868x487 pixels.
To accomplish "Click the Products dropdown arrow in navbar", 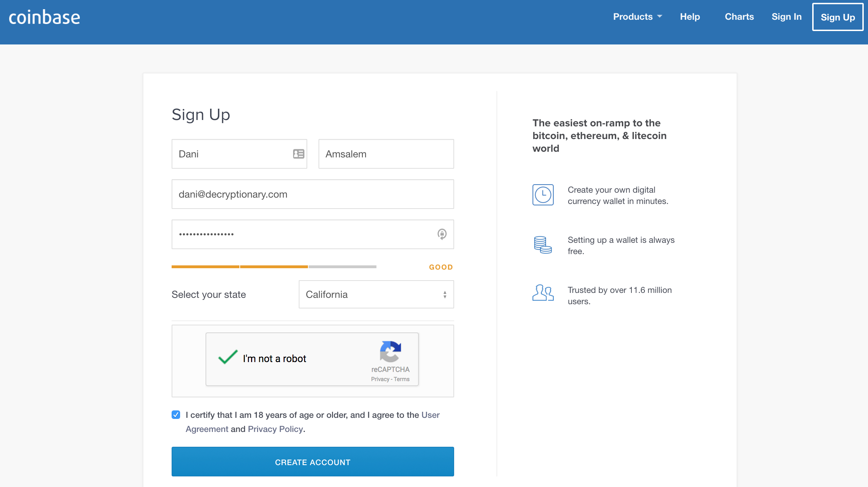I will coord(659,16).
